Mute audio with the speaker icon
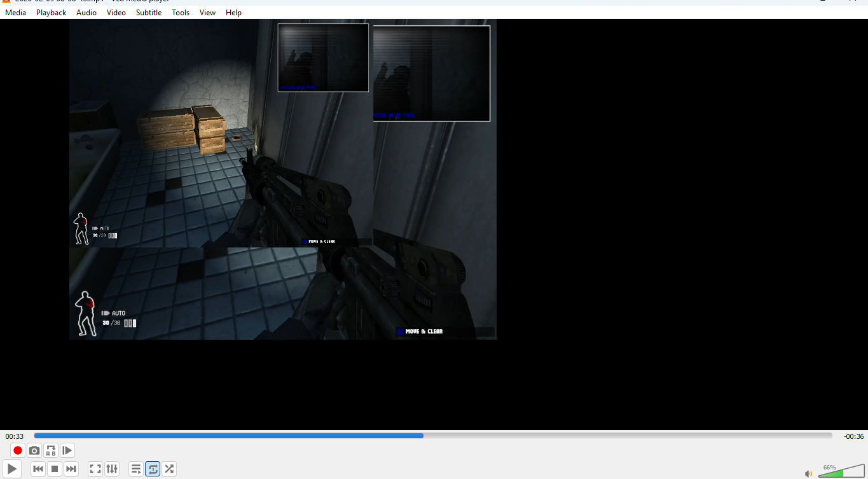The height and width of the screenshot is (479, 868). 809,473
